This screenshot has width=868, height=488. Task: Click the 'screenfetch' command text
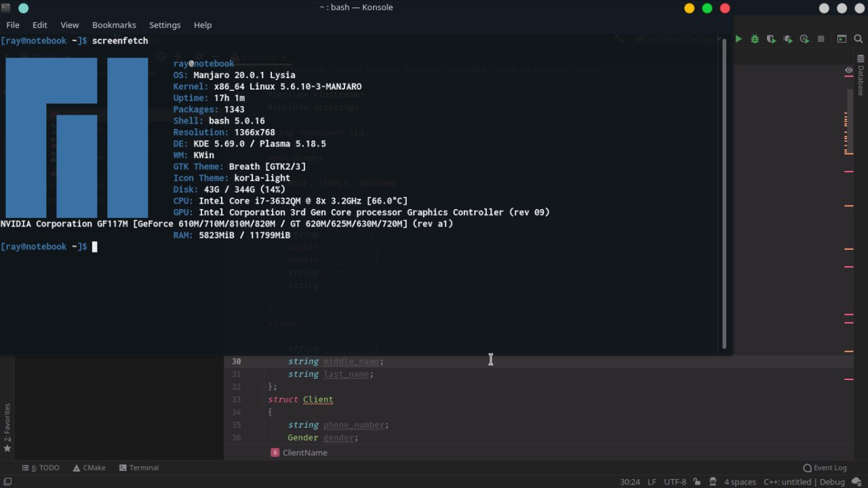coord(120,41)
